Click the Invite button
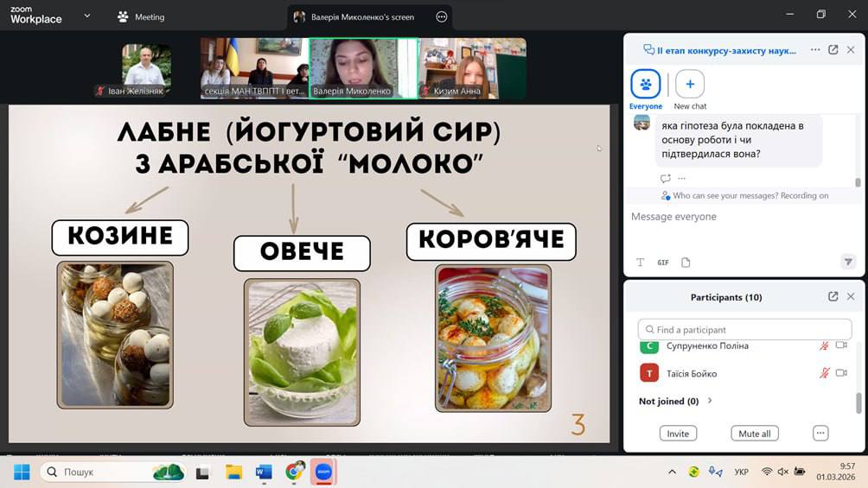The height and width of the screenshot is (488, 868). 678,434
